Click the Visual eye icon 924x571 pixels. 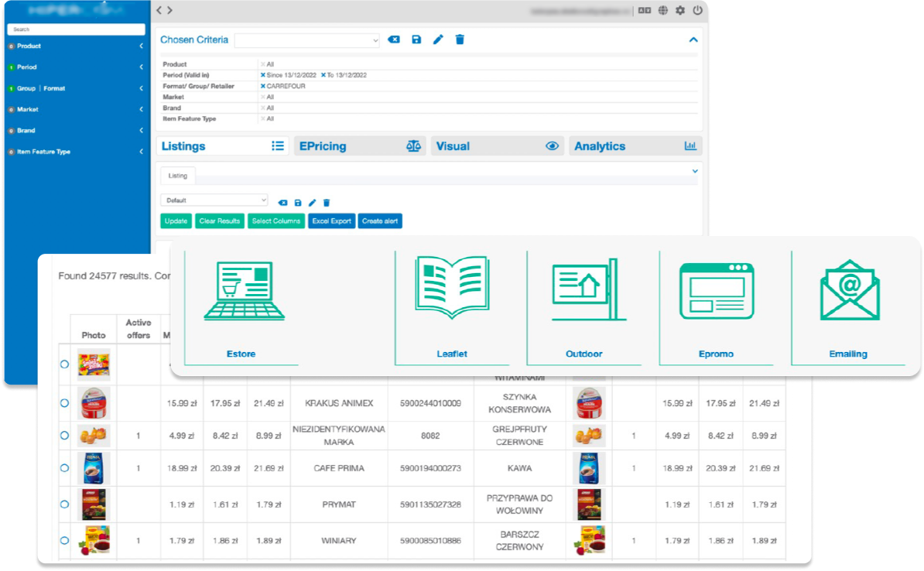point(553,145)
